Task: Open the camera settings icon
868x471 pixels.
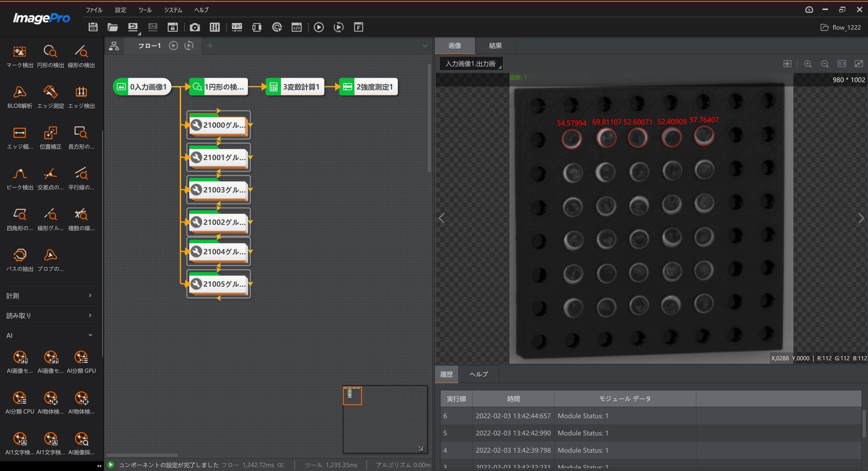Action: click(195, 27)
